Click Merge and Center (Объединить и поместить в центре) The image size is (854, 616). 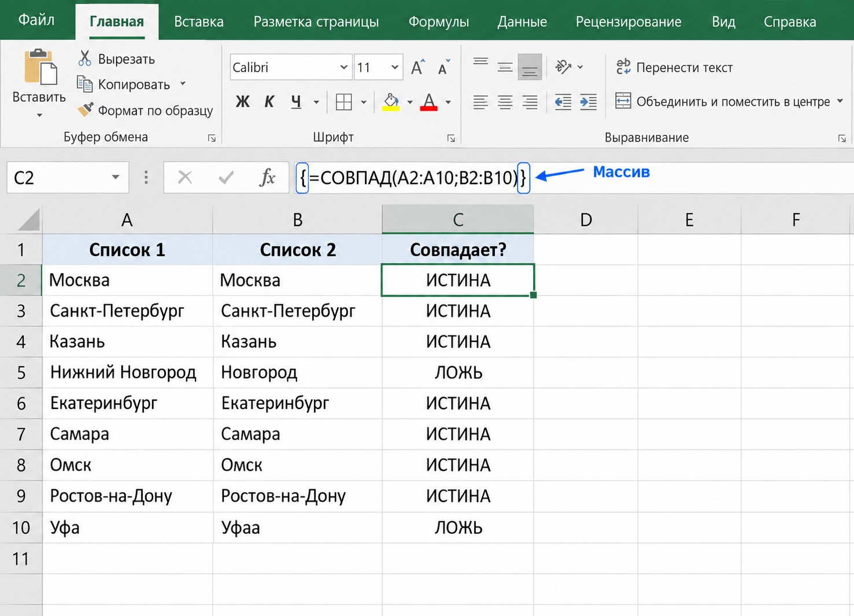point(723,102)
